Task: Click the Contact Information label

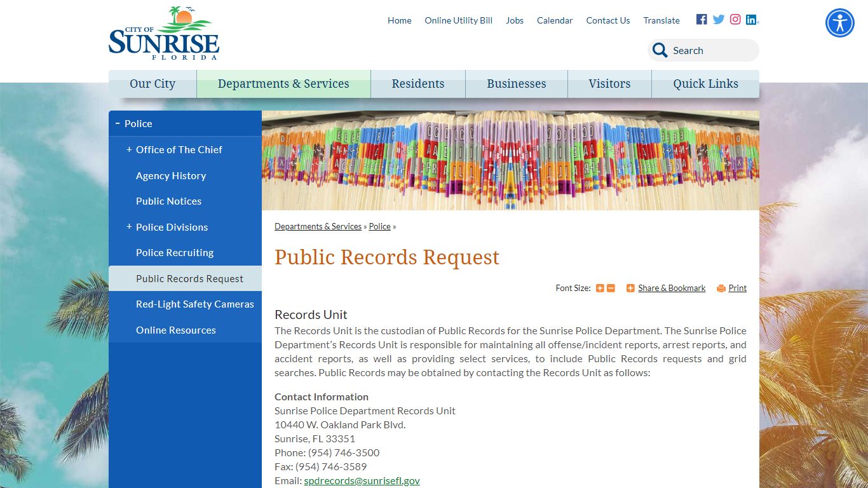Action: (322, 396)
